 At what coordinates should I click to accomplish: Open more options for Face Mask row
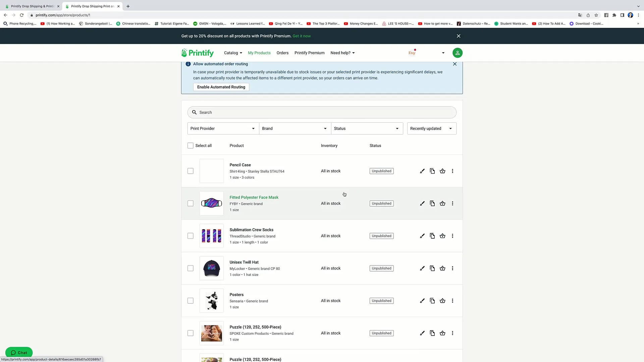[452, 203]
